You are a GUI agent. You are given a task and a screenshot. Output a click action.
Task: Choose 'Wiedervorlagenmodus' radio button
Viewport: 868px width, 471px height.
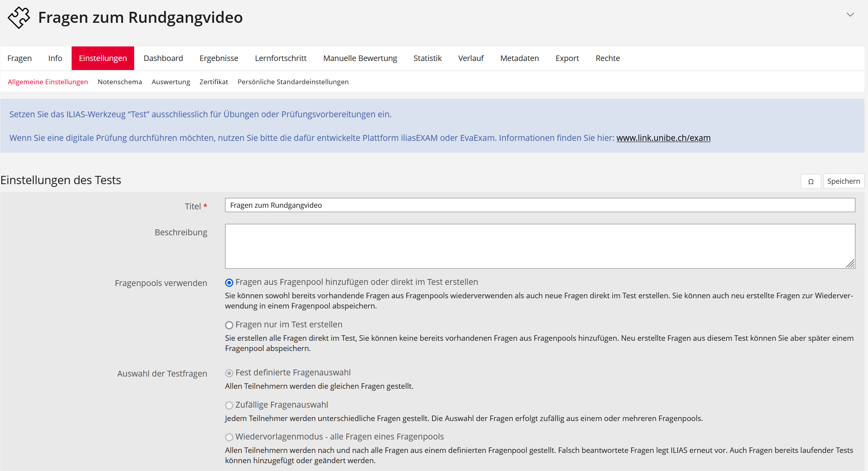(229, 437)
